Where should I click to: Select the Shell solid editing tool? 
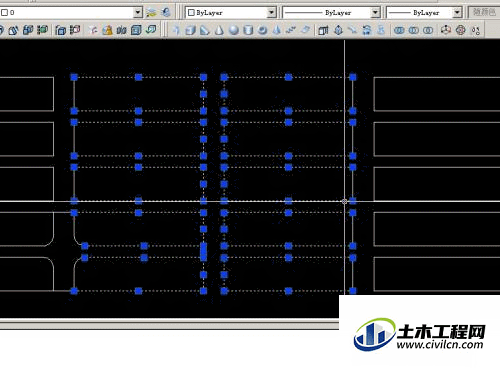[136, 30]
